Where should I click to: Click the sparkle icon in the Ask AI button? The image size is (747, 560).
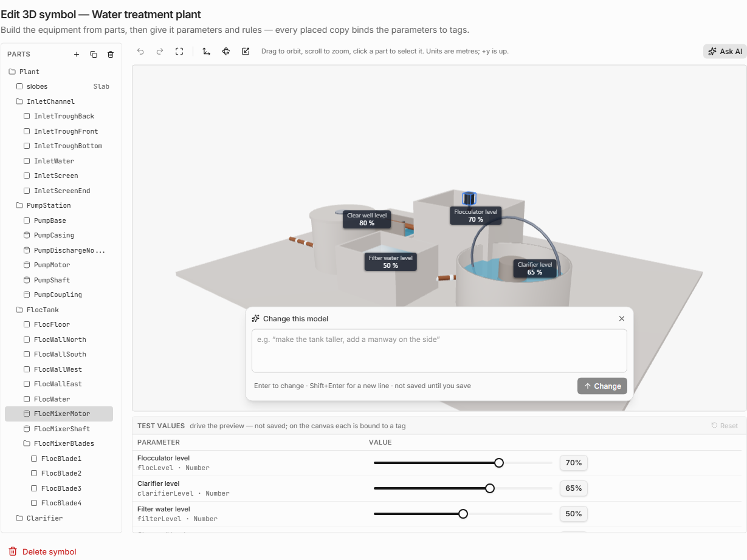click(712, 52)
